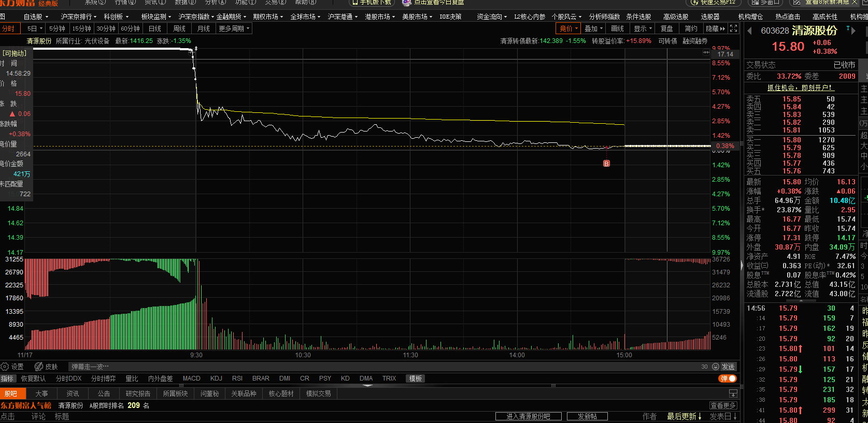Click the 快捷交易F12 icon
The width and height of the screenshot is (868, 423).
[x=695, y=2]
